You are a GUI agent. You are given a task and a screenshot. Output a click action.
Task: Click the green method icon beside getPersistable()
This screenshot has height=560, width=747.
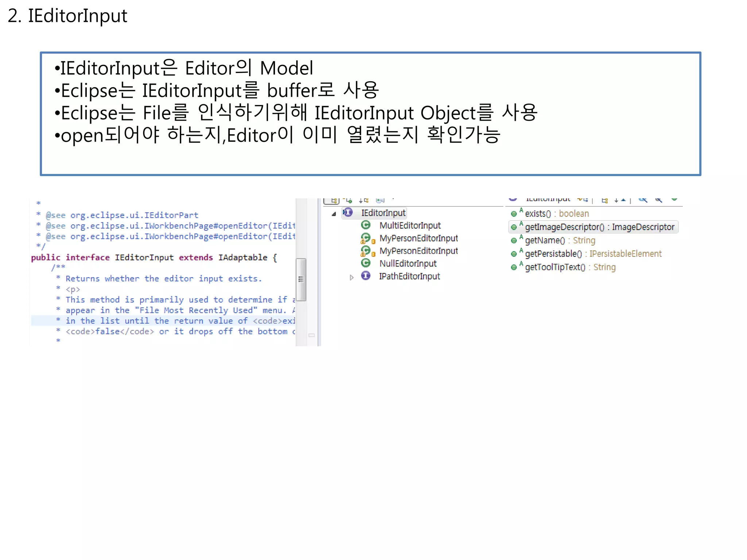pyautogui.click(x=514, y=254)
